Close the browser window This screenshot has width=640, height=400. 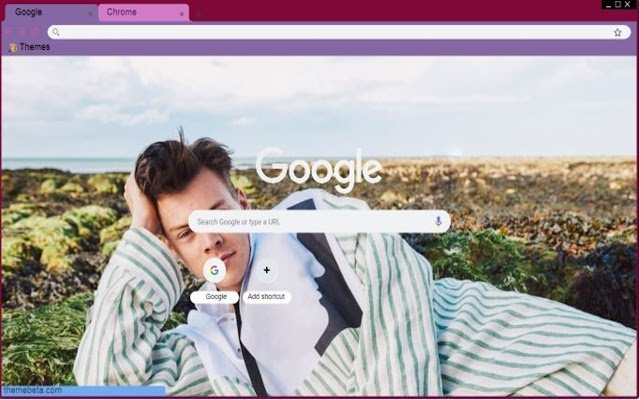tap(628, 4)
